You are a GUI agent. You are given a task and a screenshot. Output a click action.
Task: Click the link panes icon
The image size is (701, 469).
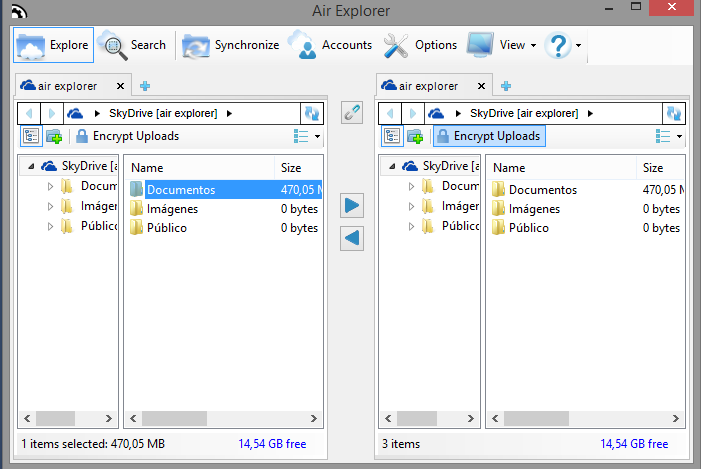pyautogui.click(x=352, y=113)
